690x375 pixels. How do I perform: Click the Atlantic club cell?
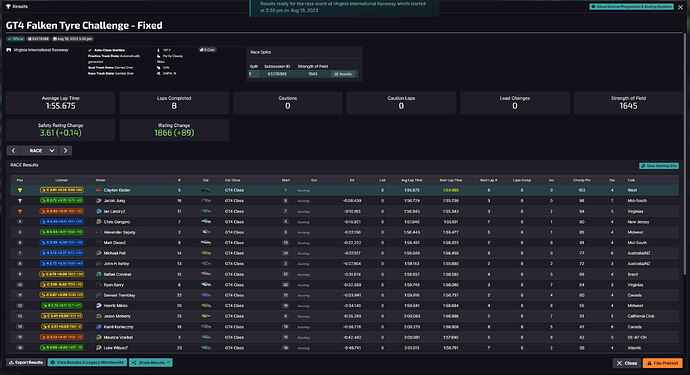coord(634,348)
